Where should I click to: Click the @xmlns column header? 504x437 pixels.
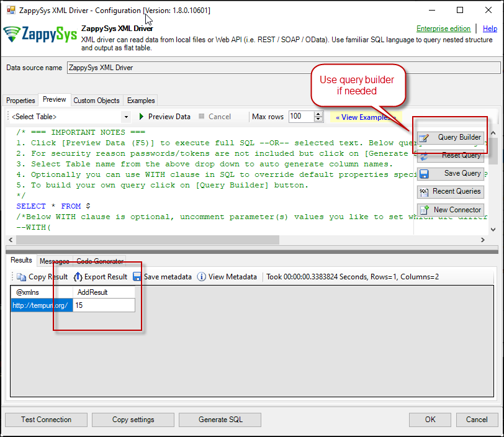[x=42, y=292]
